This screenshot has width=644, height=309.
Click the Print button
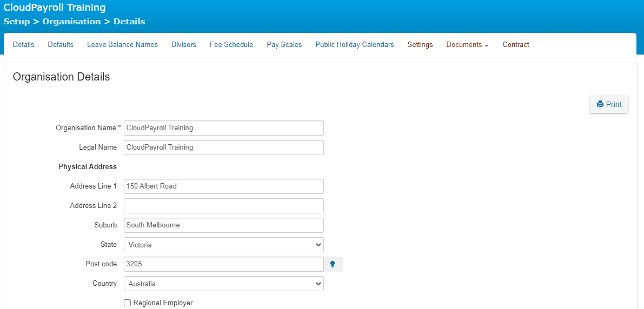609,104
